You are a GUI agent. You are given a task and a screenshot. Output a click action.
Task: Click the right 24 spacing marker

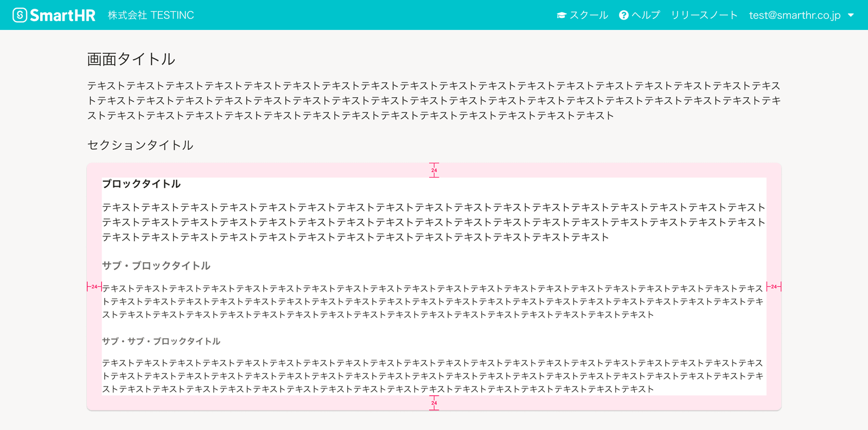coord(774,287)
